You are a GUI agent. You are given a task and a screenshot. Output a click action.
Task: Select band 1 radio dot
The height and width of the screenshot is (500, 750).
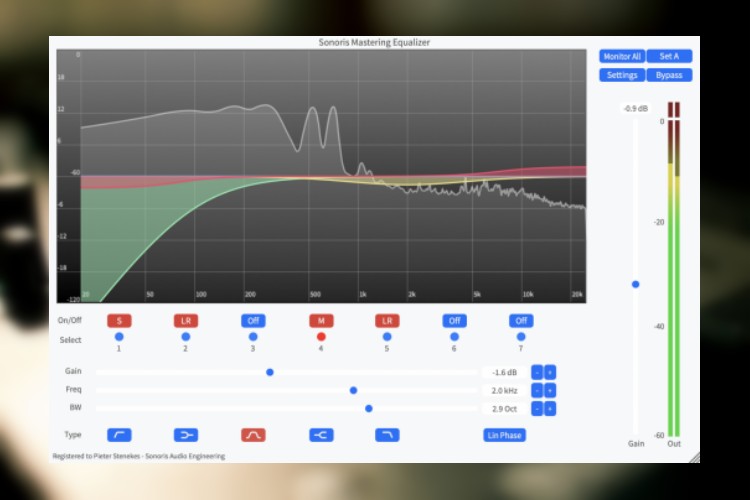pyautogui.click(x=119, y=337)
